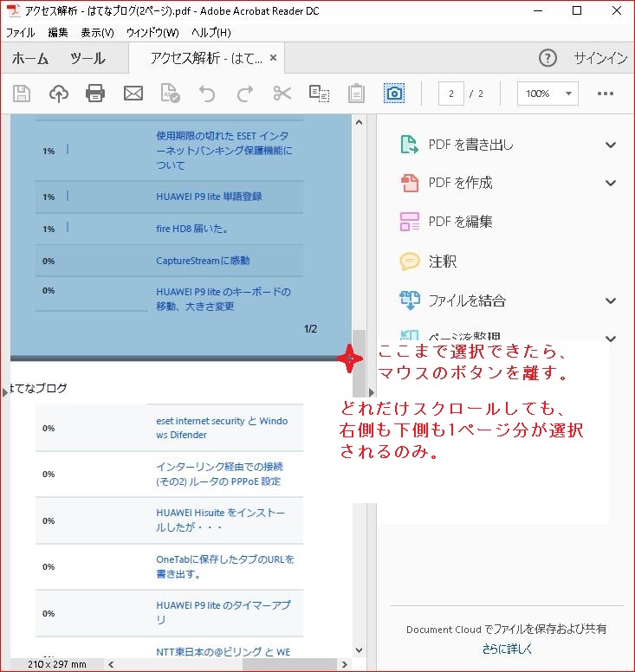Open HUAWEI Hisuite をインストール link
Screen dimensions: 635x672
coord(220,520)
